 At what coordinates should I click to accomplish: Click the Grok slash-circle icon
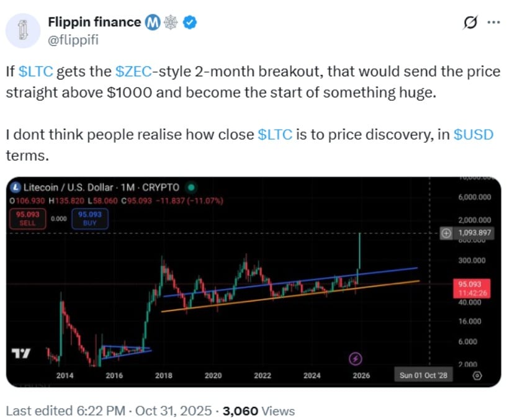470,24
